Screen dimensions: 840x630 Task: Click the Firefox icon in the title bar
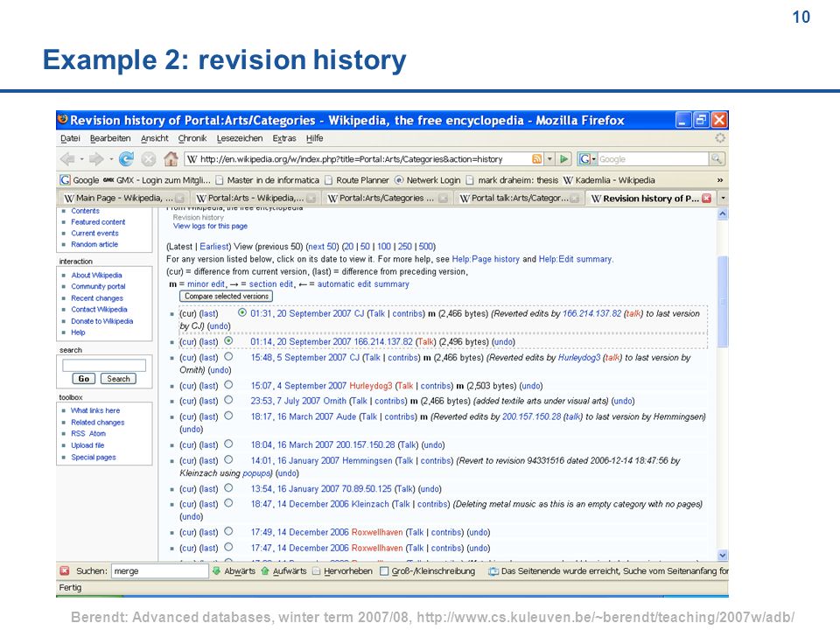[63, 119]
